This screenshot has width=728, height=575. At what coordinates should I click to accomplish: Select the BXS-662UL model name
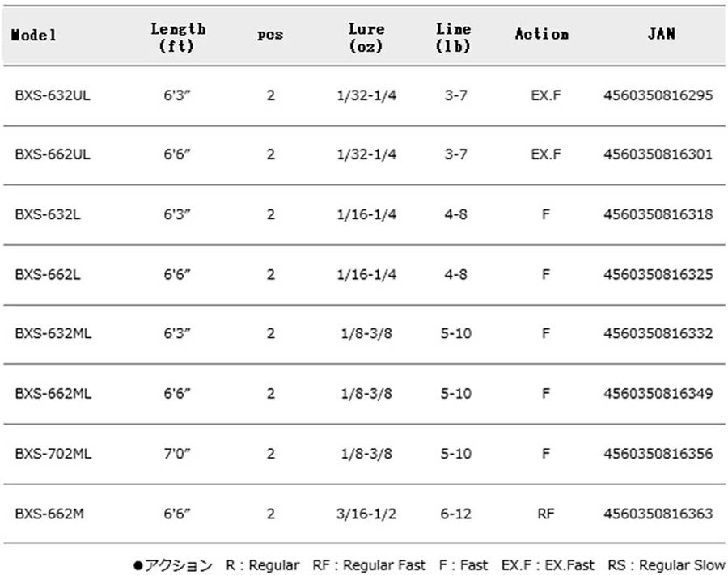tap(53, 154)
